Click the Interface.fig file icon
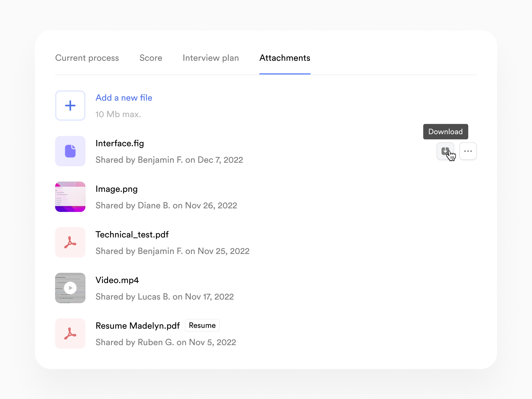 (x=70, y=151)
